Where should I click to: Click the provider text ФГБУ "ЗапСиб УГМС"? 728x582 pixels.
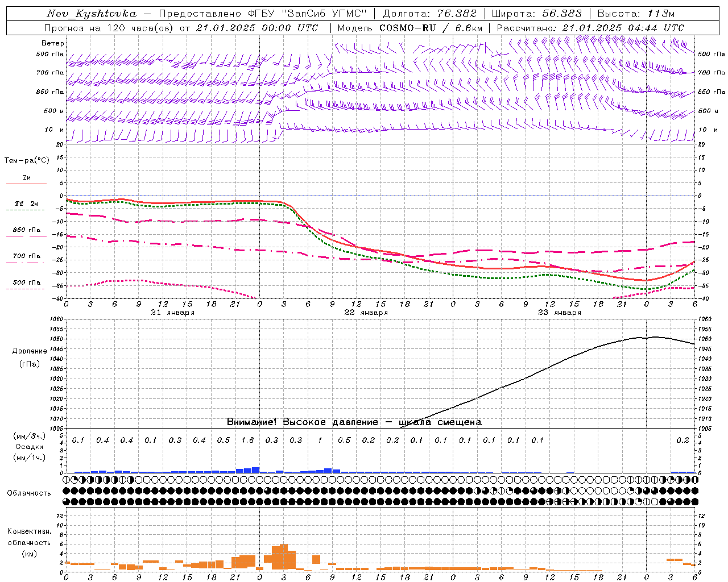click(307, 14)
